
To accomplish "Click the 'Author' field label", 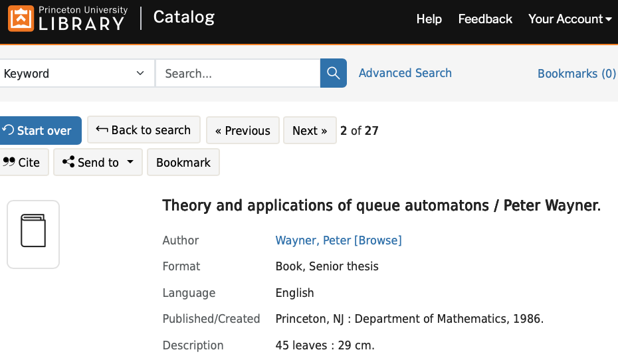I will click(x=181, y=240).
